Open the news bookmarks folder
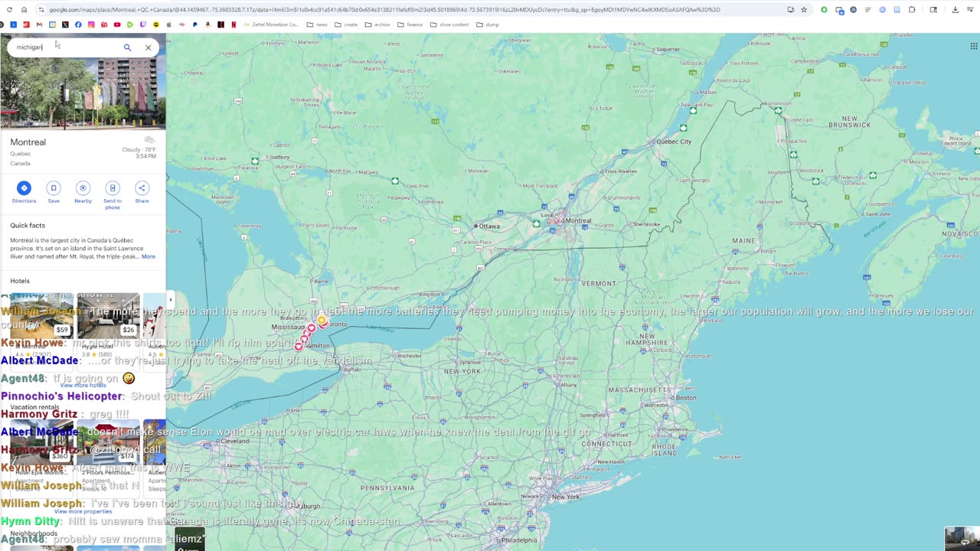This screenshot has width=980, height=551. tap(317, 24)
